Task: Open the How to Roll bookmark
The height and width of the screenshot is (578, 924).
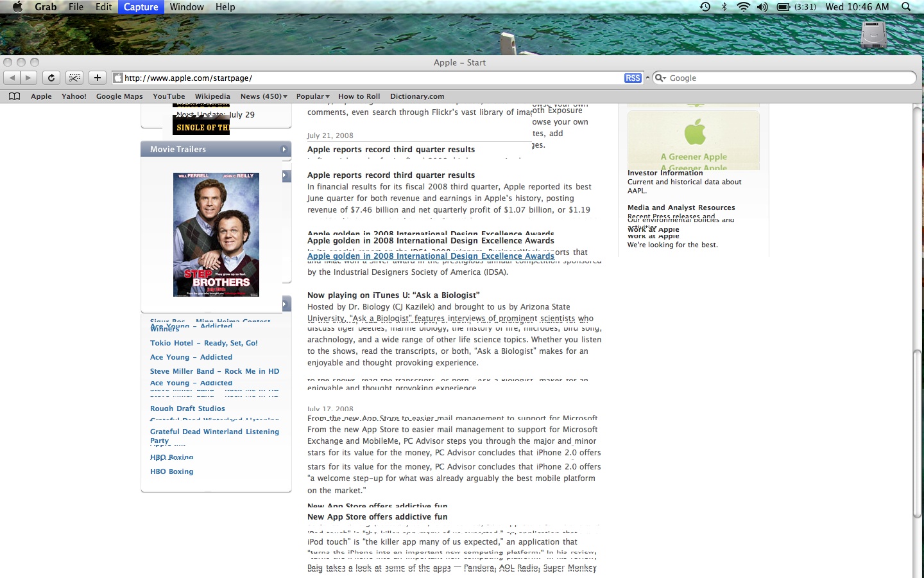Action: tap(359, 96)
